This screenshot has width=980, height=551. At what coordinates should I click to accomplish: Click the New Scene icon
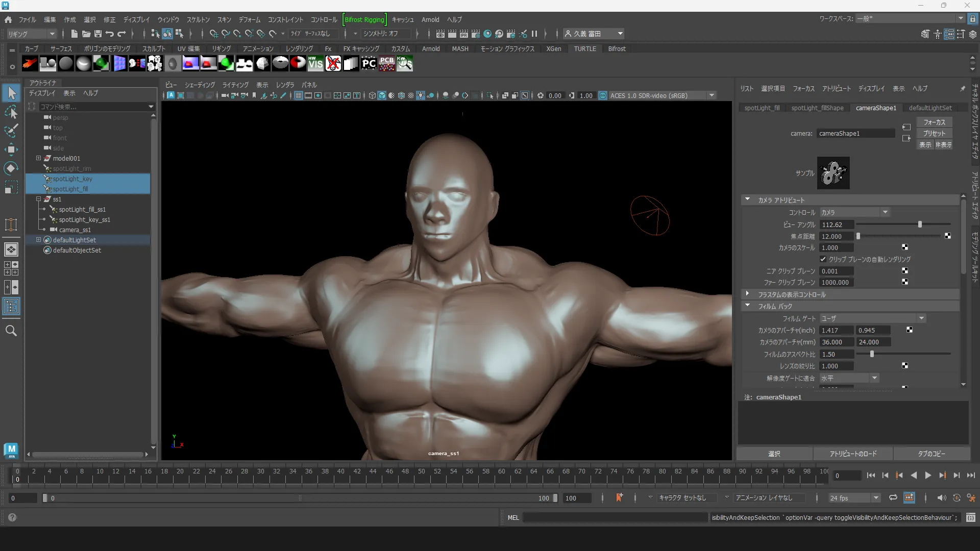74,34
